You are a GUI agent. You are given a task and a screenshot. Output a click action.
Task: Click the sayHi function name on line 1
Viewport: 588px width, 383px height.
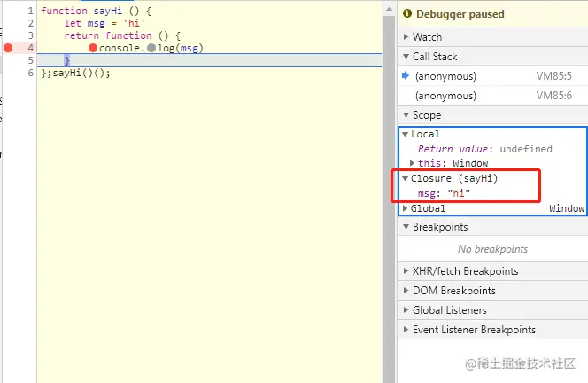pyautogui.click(x=108, y=11)
